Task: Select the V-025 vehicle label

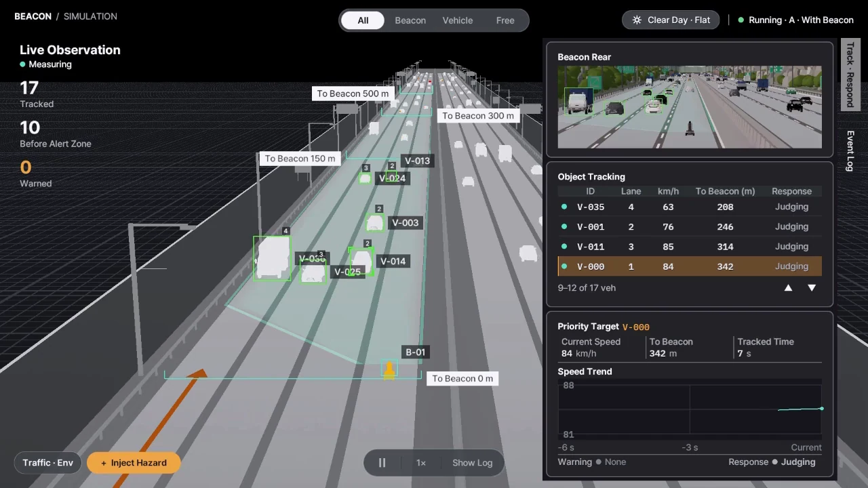Action: coord(347,272)
